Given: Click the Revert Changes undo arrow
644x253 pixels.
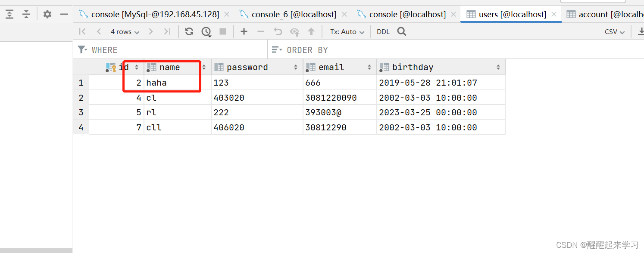Looking at the screenshot, I should click(278, 31).
